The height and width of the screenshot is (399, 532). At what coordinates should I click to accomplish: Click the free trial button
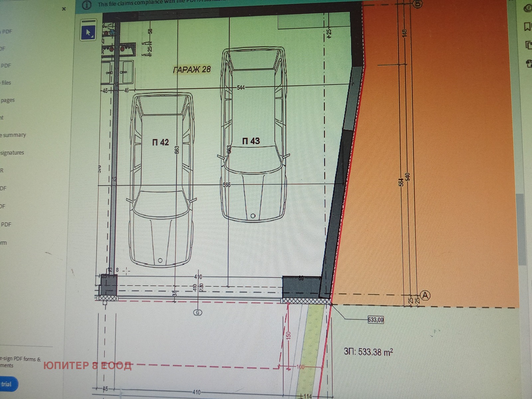tap(7, 384)
